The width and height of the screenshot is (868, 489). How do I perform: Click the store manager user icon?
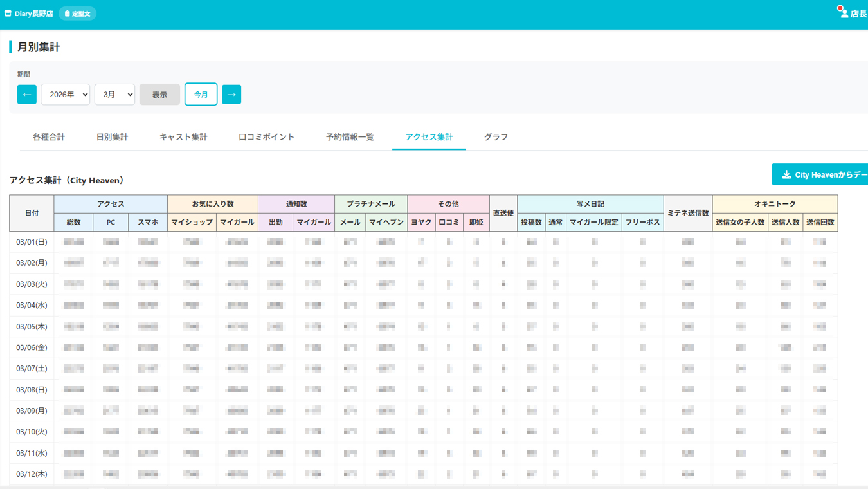pyautogui.click(x=844, y=13)
